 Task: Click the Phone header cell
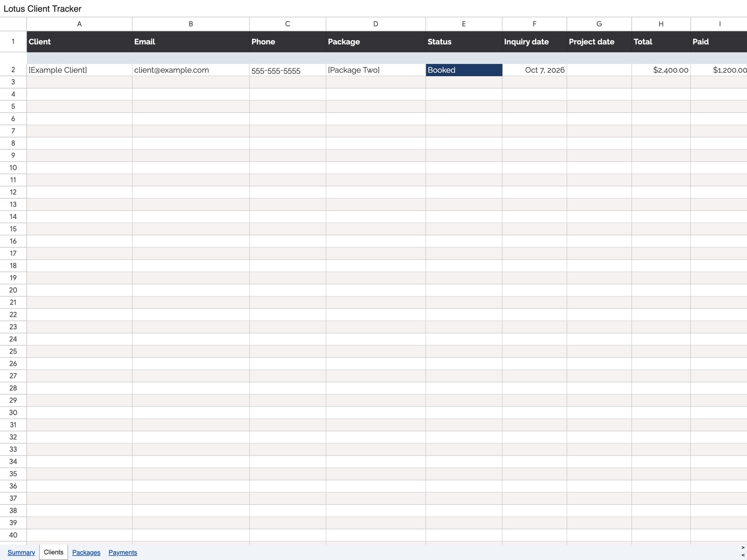pyautogui.click(x=288, y=42)
